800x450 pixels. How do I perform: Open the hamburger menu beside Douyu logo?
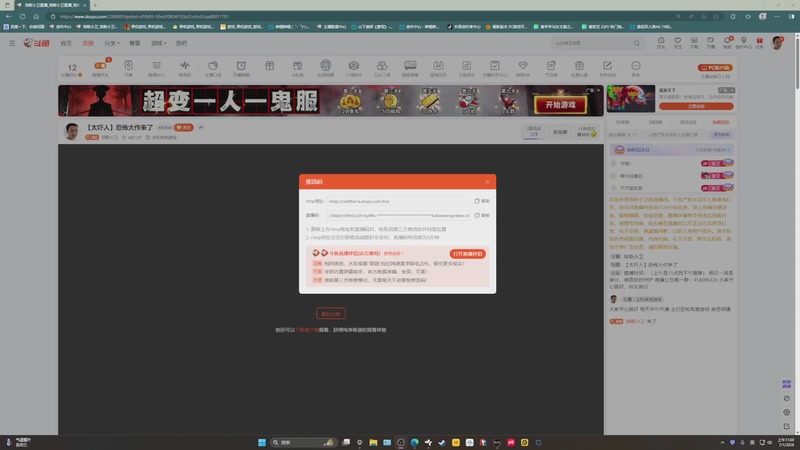[12, 43]
